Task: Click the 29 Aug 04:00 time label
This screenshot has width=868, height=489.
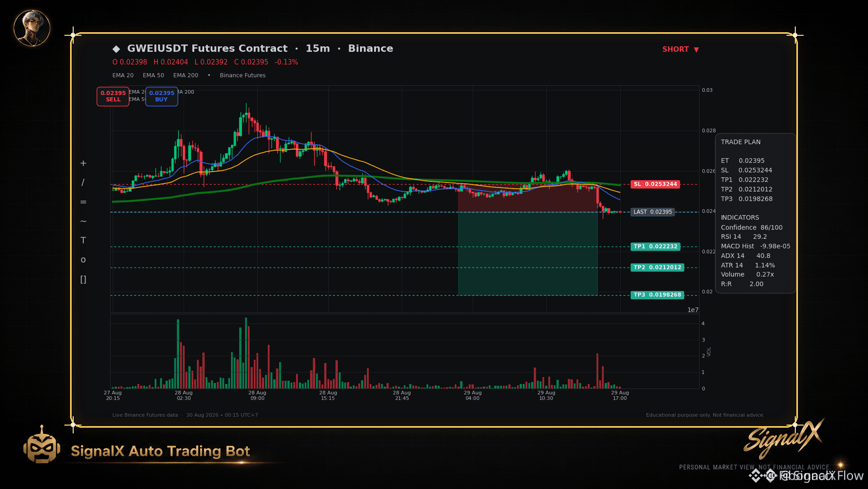Action: click(x=473, y=395)
